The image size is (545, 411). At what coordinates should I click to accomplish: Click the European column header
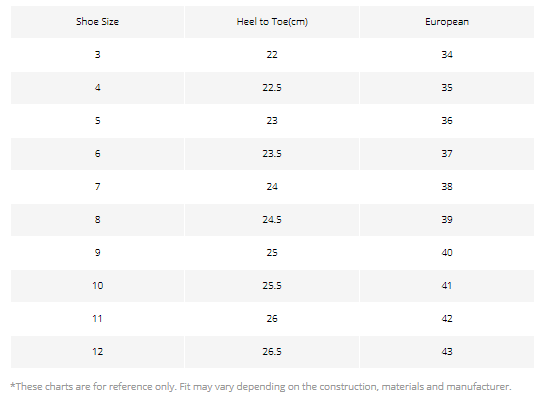coord(447,22)
